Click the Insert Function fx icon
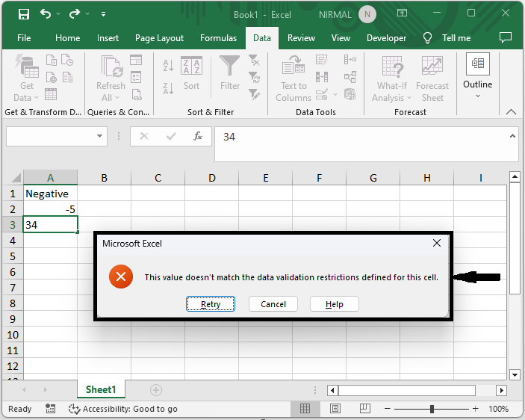525x420 pixels. 198,137
